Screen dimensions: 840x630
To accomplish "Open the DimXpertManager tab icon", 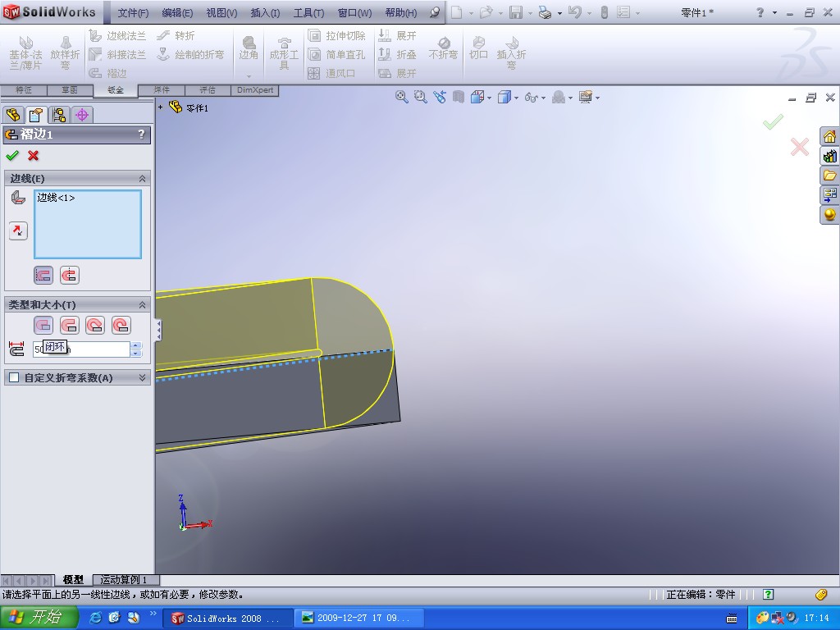I will click(x=82, y=115).
